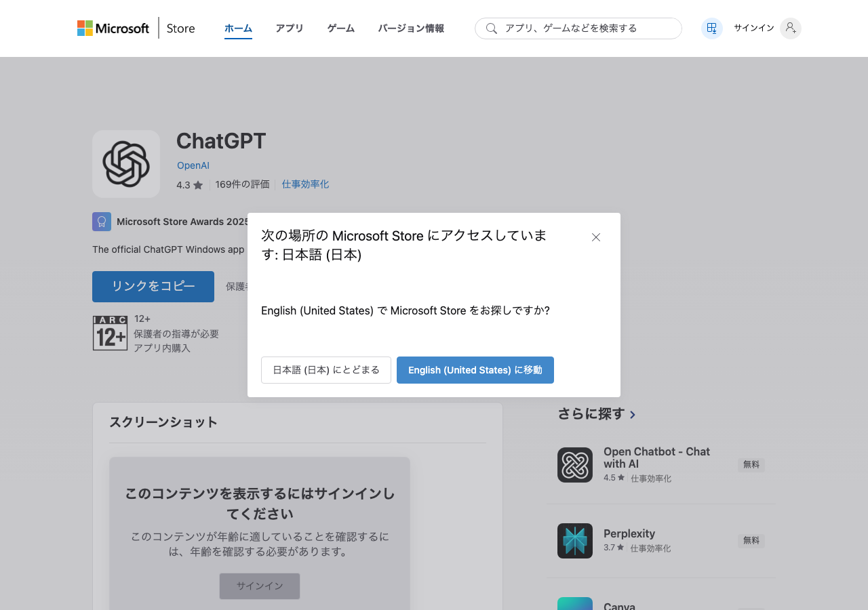Open the OpenAI publisher link
This screenshot has width=868, height=610.
tap(193, 165)
